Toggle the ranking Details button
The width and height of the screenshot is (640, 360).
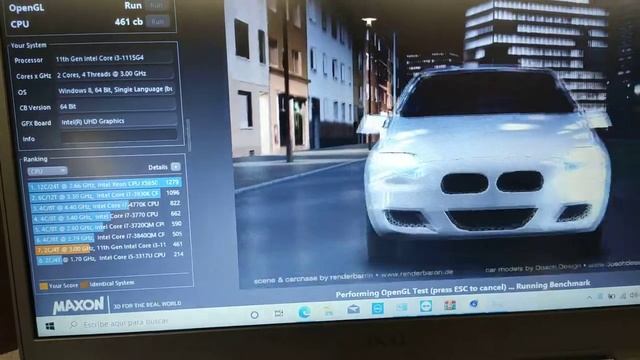[176, 167]
